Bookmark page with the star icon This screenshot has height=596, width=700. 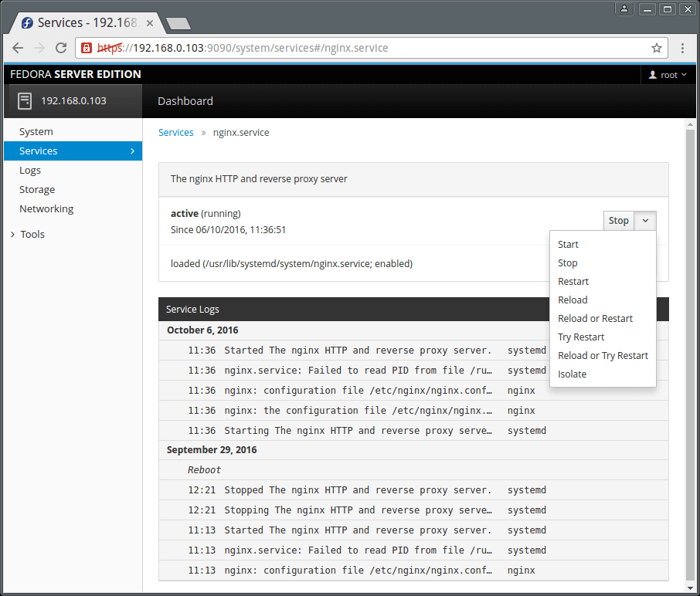click(656, 48)
